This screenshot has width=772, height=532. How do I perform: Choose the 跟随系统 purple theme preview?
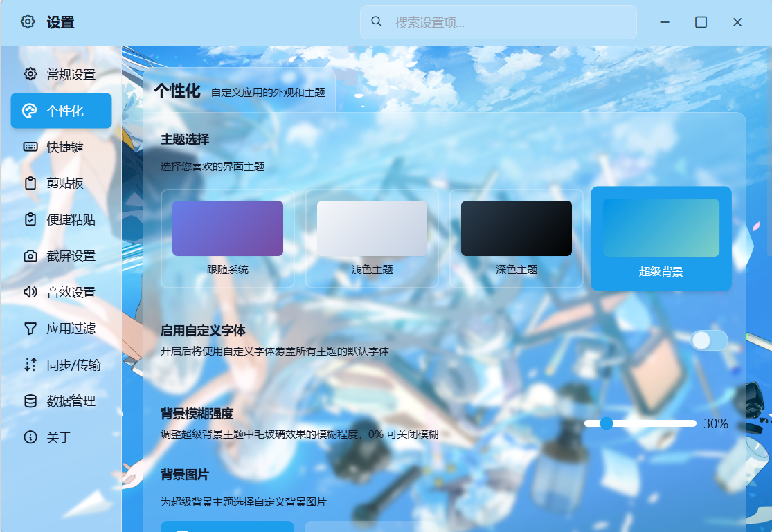[228, 228]
